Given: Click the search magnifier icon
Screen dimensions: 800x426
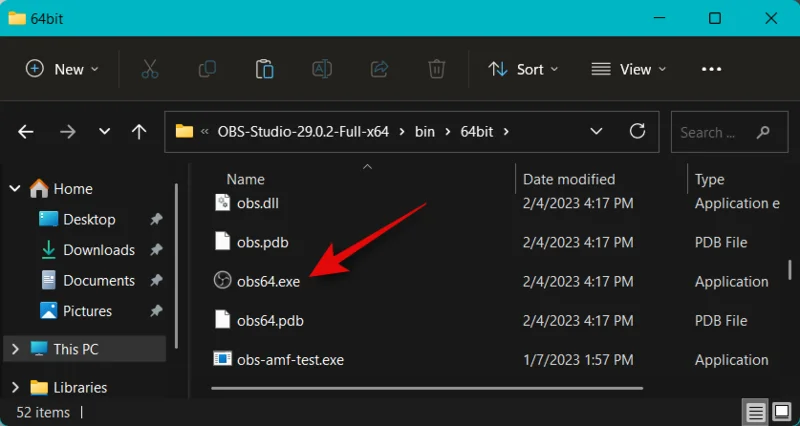Looking at the screenshot, I should pos(763,132).
